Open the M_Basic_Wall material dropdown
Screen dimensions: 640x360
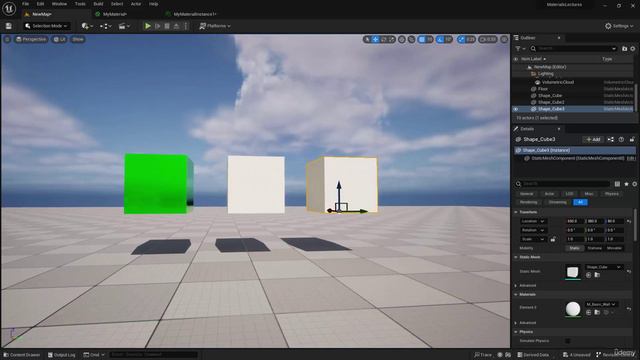[601, 304]
